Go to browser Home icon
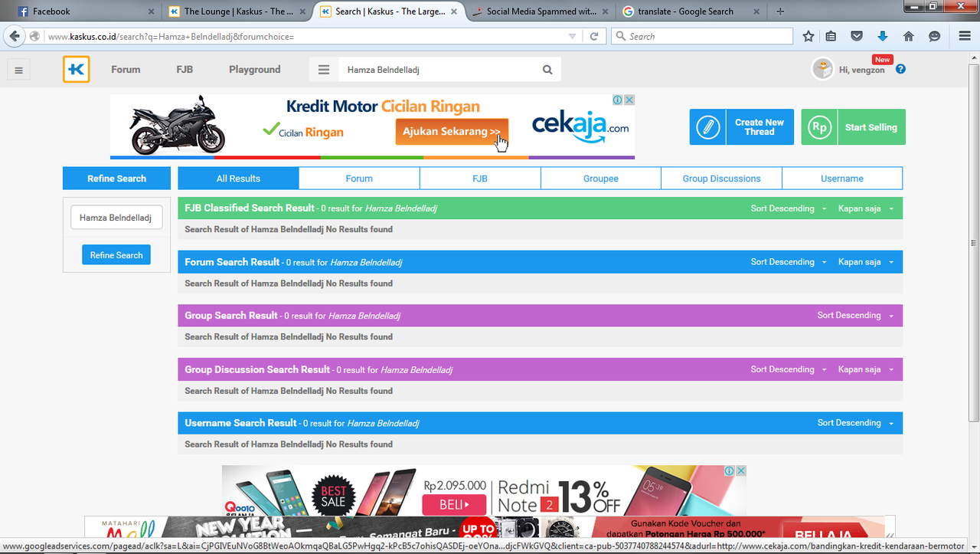This screenshot has height=554, width=980. click(909, 36)
